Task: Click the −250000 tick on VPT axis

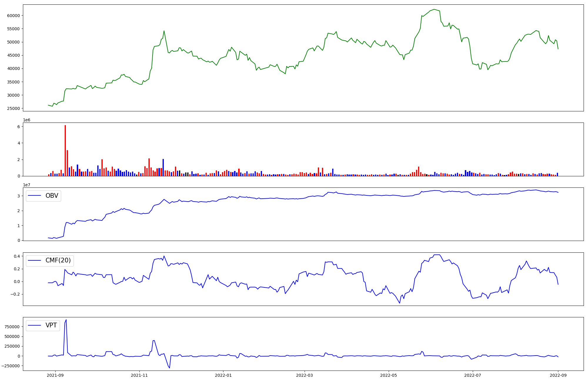Action: coord(11,366)
